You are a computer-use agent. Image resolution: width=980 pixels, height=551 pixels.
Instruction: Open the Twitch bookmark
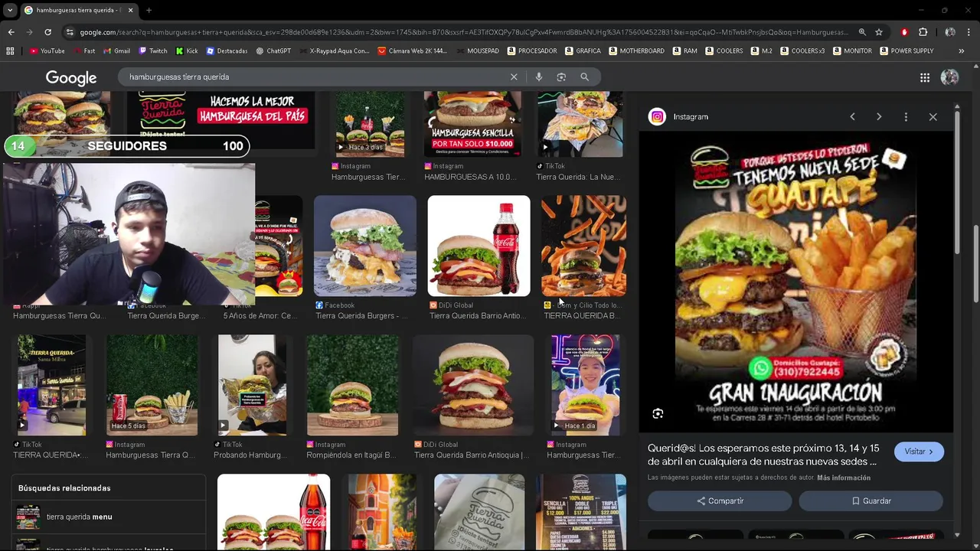tap(153, 51)
